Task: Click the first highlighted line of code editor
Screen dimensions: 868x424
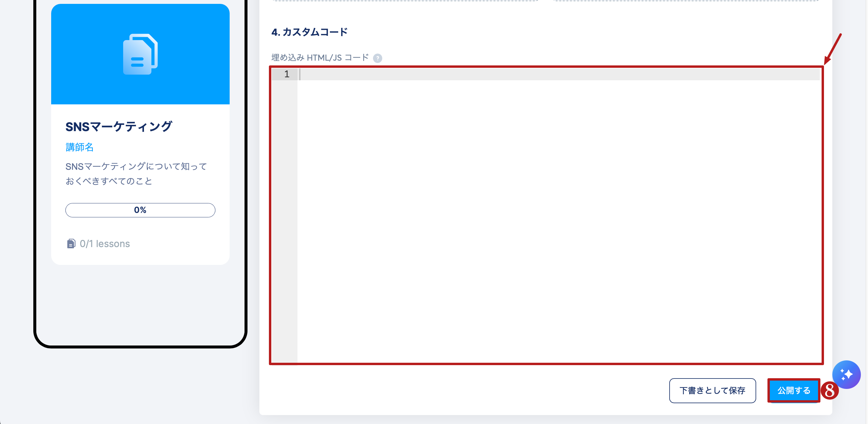Action: click(559, 74)
